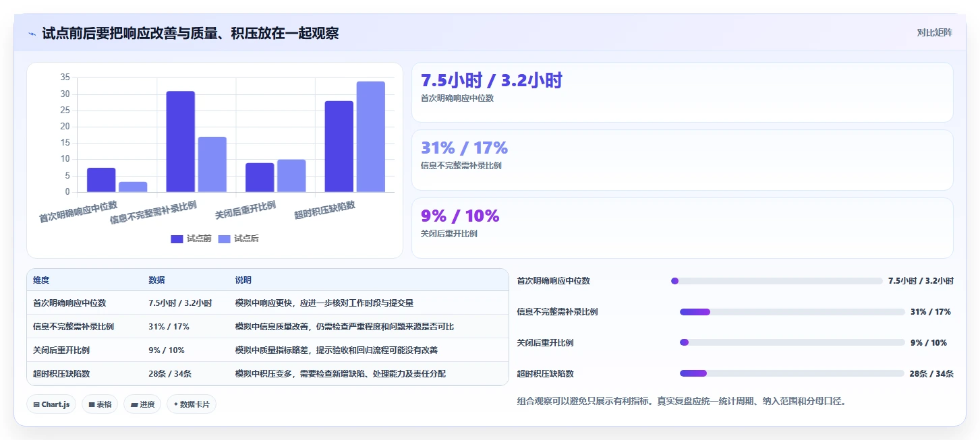Click table value 31% / 17%
The image size is (980, 440).
[x=169, y=327]
